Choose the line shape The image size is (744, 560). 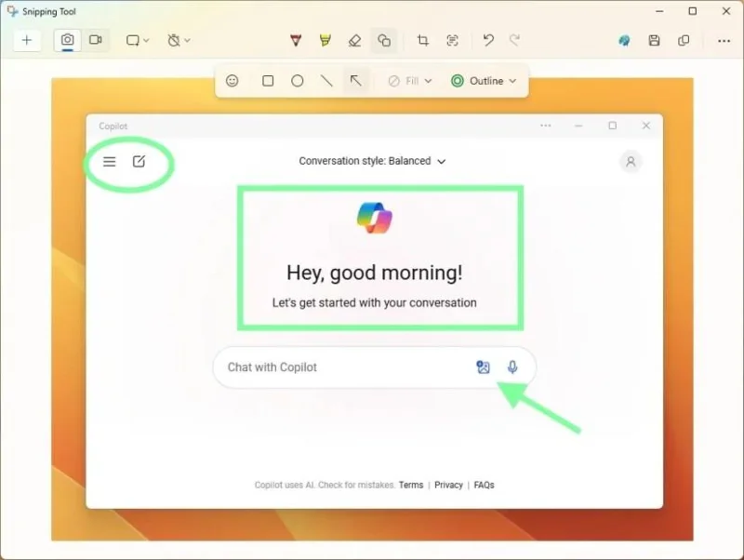[x=326, y=81]
